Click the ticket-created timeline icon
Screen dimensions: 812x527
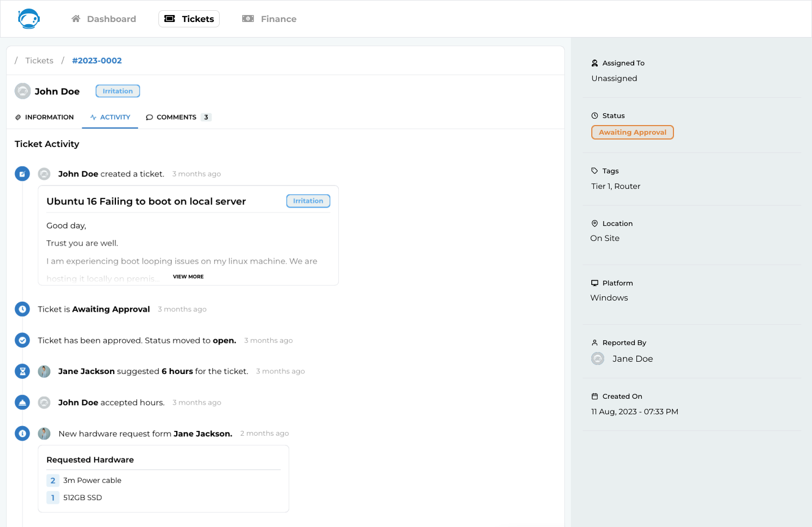tap(22, 174)
